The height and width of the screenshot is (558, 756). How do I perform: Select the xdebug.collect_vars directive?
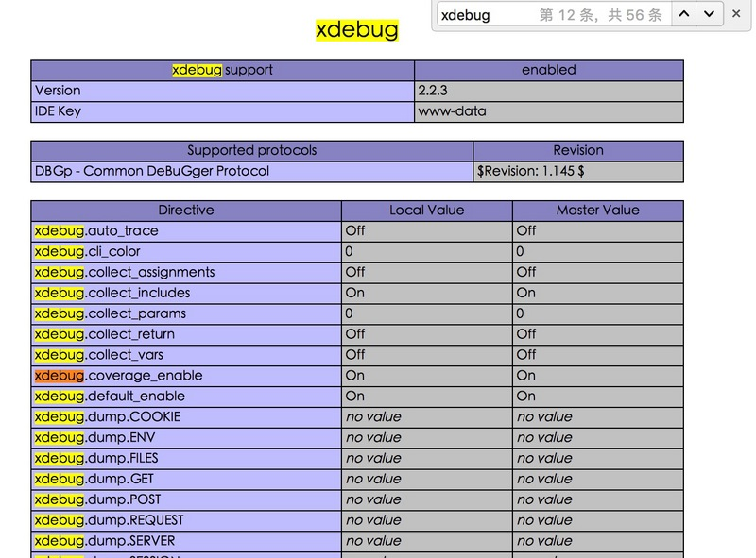pyautogui.click(x=186, y=356)
